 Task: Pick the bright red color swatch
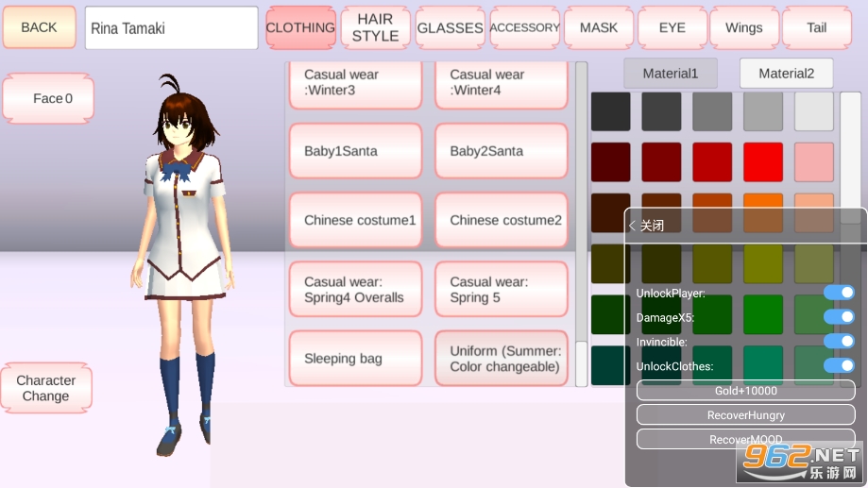[x=762, y=162]
